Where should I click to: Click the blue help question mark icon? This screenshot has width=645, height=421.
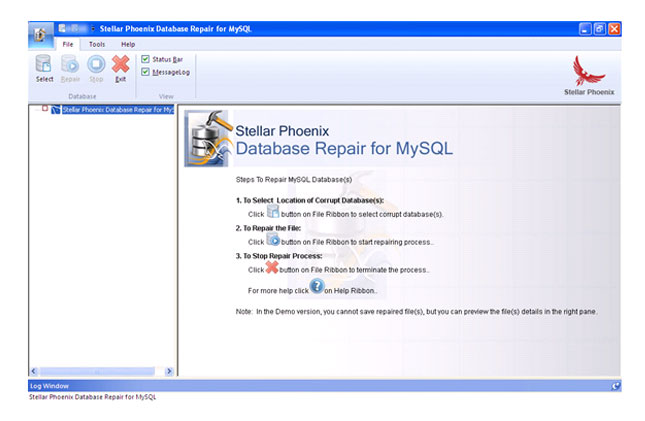(x=317, y=286)
